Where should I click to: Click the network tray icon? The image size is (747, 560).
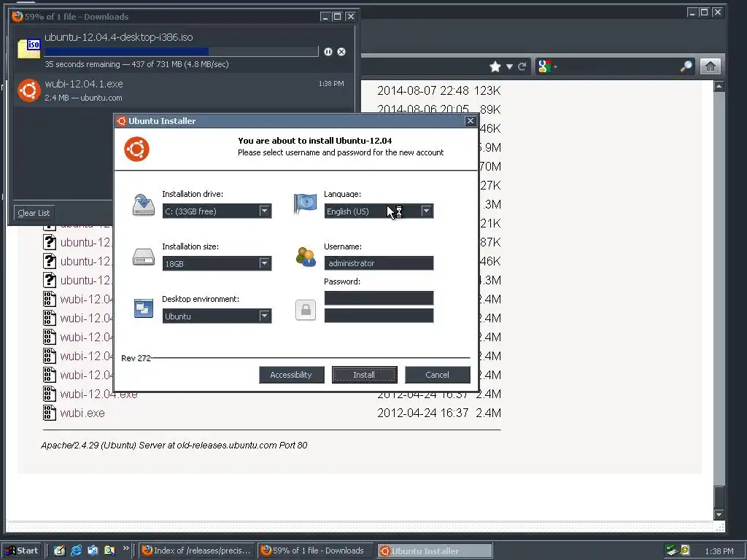[672, 551]
